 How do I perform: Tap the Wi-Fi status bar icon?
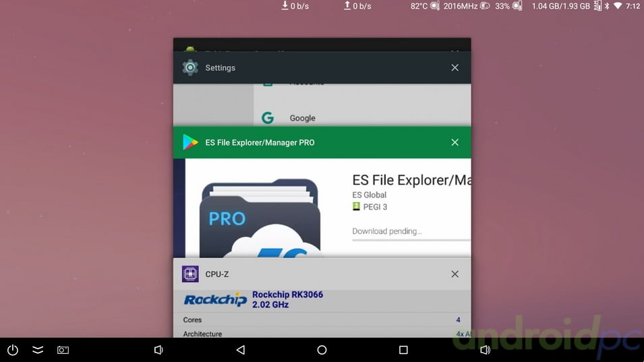click(618, 6)
